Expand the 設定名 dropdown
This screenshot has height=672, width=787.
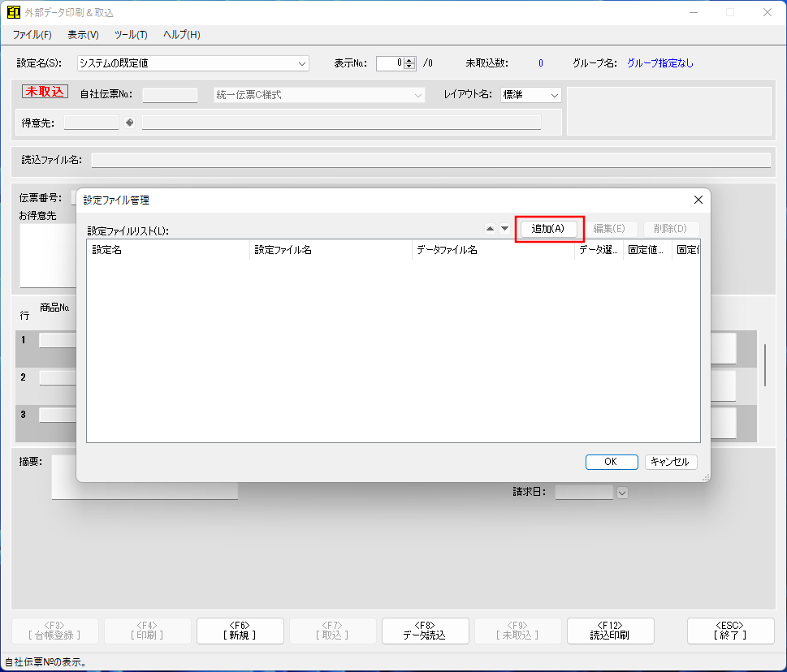coord(301,63)
